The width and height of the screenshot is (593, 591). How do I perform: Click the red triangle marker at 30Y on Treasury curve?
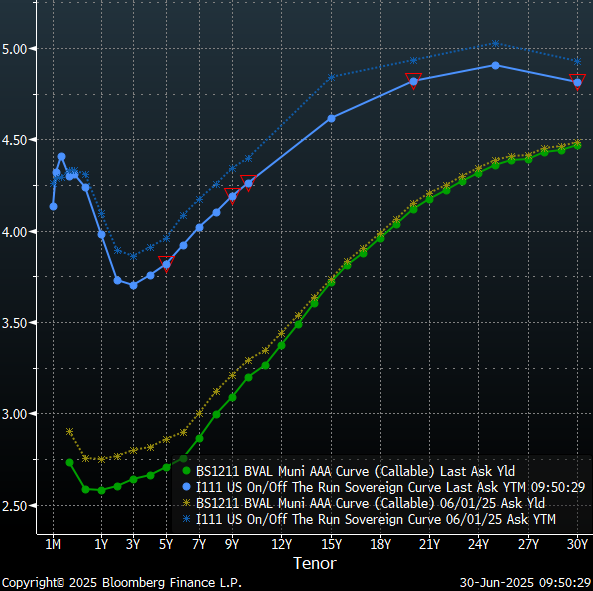(577, 81)
